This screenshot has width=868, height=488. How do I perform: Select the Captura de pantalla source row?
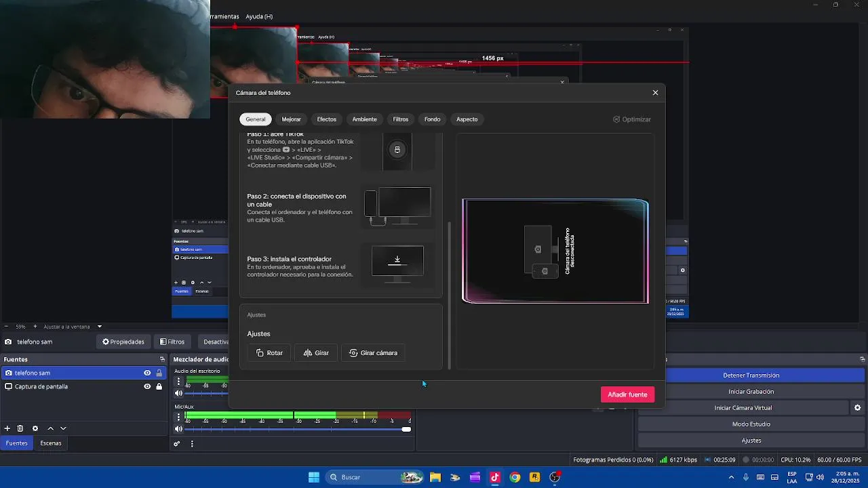coord(83,386)
